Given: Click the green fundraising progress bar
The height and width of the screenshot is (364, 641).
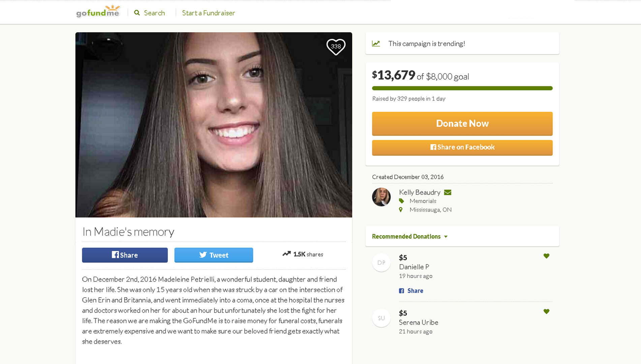Looking at the screenshot, I should (x=462, y=88).
